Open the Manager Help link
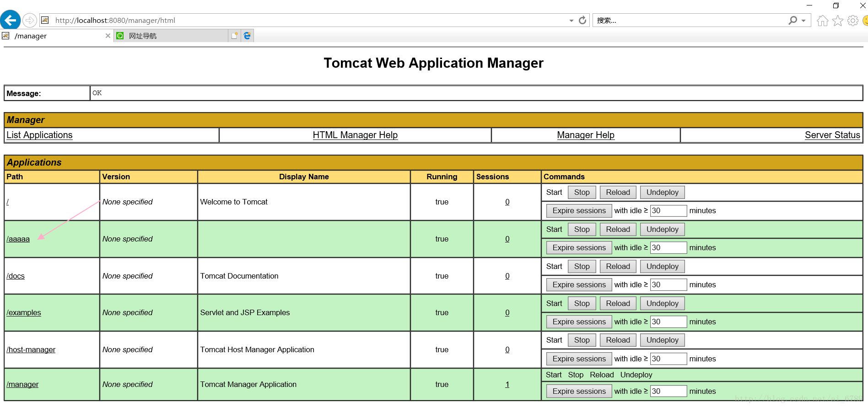Image resolution: width=868 pixels, height=408 pixels. point(586,135)
